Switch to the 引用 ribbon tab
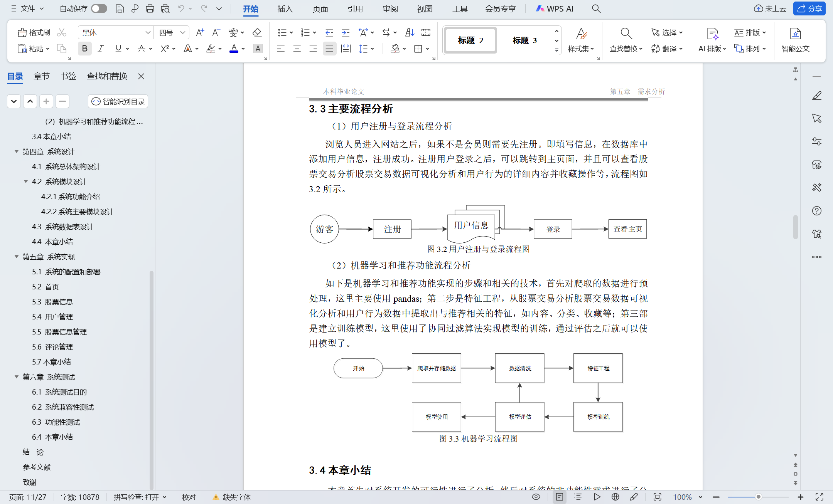Viewport: 833px width, 504px height. point(355,8)
